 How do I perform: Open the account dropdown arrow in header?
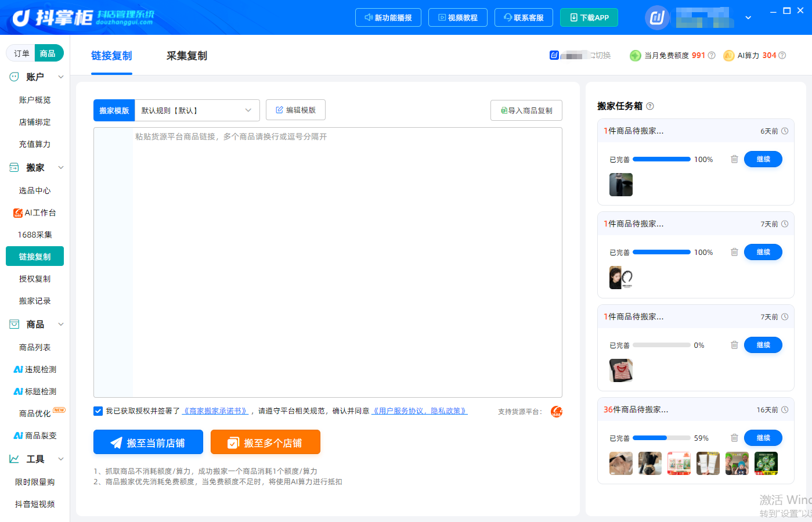click(748, 17)
